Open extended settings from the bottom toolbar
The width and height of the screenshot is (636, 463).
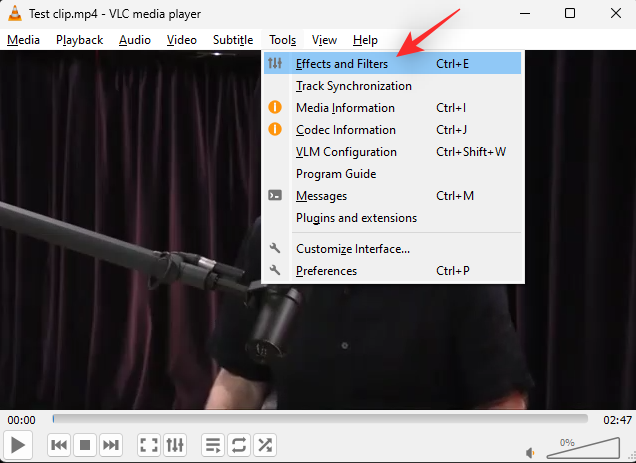pyautogui.click(x=175, y=445)
